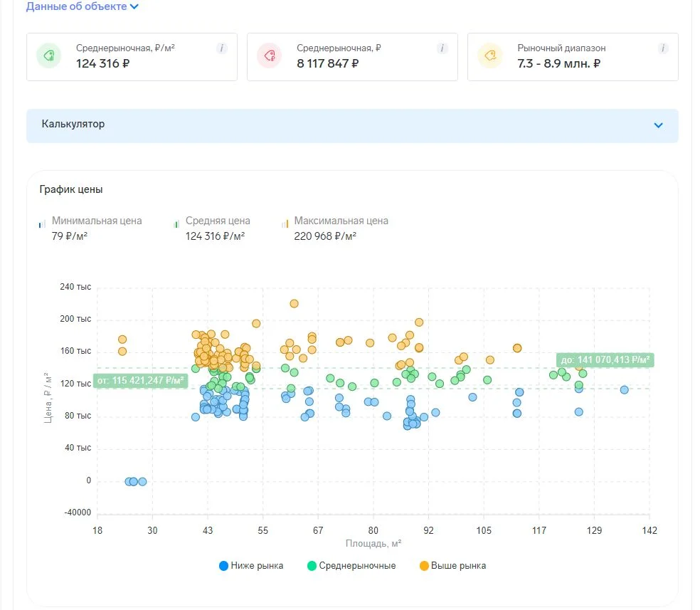The image size is (700, 610).
Task: Click 'Рыночный диапазон' card title
Action: pos(561,48)
